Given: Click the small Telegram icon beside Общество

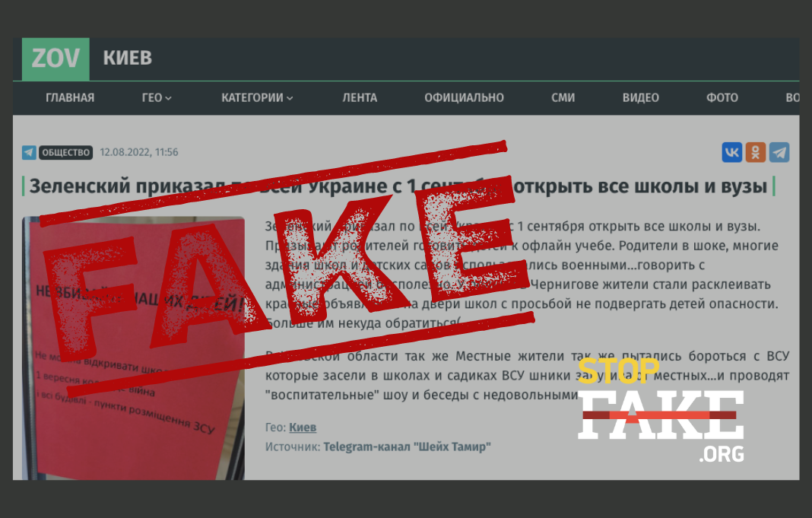Looking at the screenshot, I should tap(29, 152).
